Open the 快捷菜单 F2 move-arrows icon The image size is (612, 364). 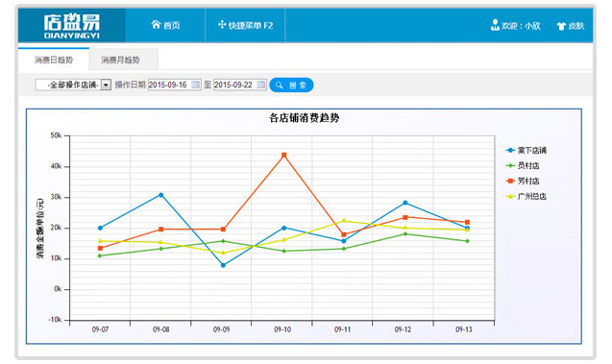pyautogui.click(x=222, y=25)
